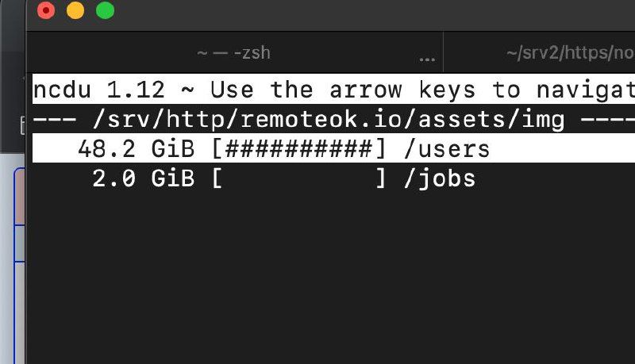Click the ncdu 1.12 header line
This screenshot has height=364, width=635.
(x=333, y=89)
